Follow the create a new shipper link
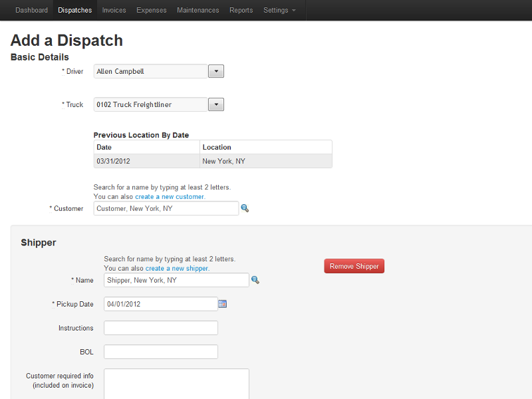Viewport: 532px width, 399px height. (177, 269)
